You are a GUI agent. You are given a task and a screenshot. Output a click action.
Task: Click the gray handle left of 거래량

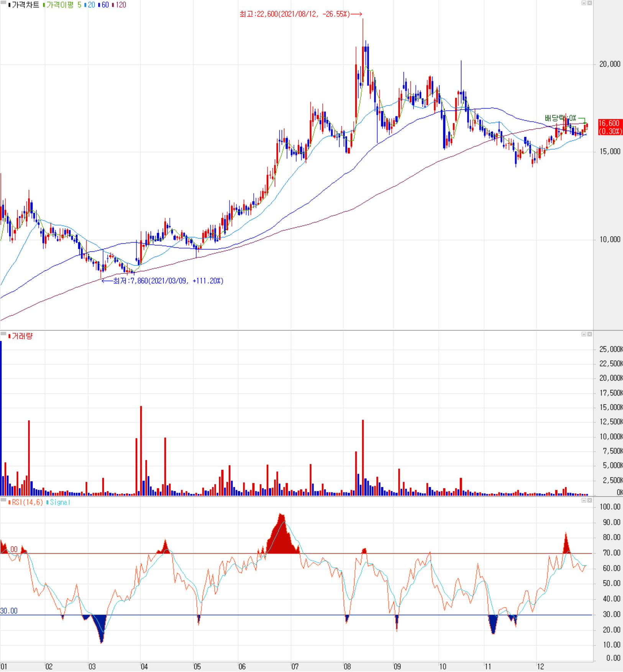click(x=3, y=334)
